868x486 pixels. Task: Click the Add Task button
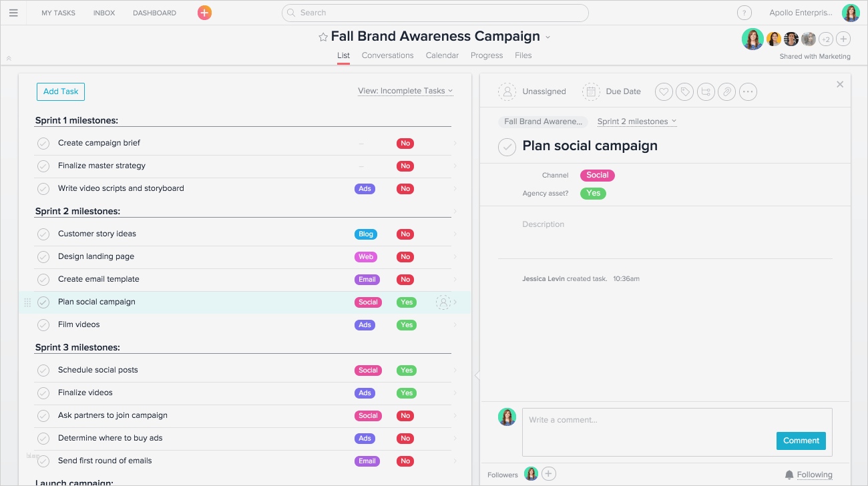coord(61,92)
